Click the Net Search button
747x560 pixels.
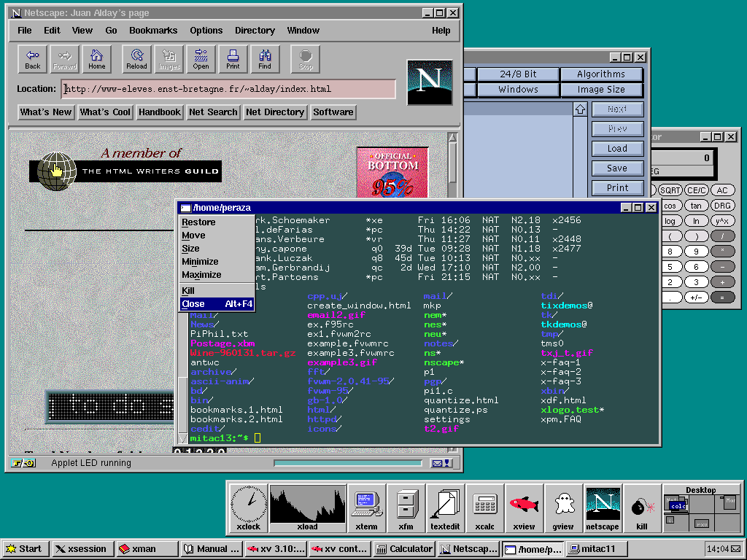point(212,112)
